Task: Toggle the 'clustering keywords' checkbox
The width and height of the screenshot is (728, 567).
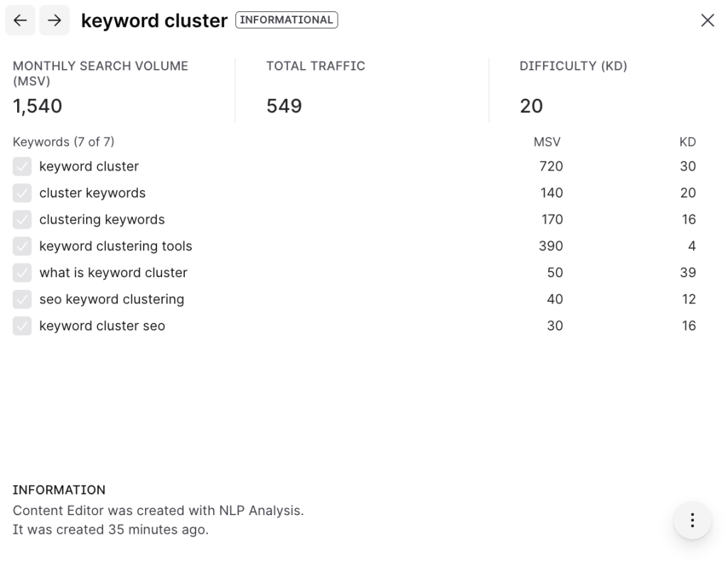Action: (x=22, y=220)
